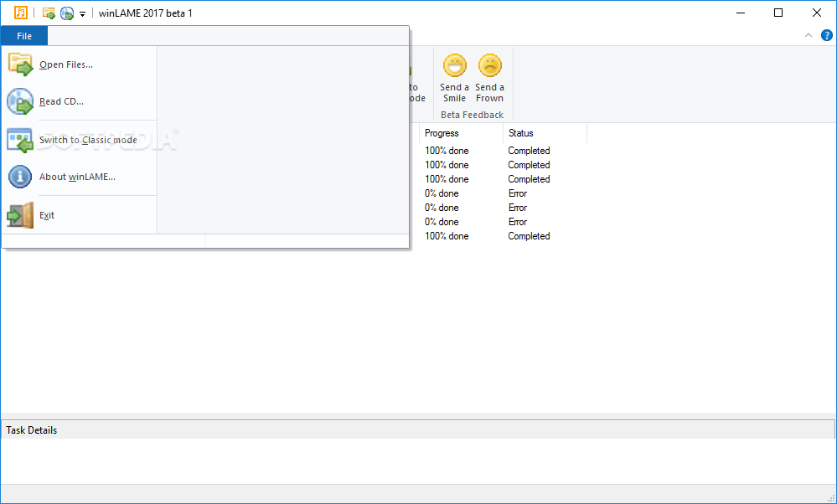The height and width of the screenshot is (504, 837).
Task: Sort by the Status column header
Action: [x=545, y=133]
